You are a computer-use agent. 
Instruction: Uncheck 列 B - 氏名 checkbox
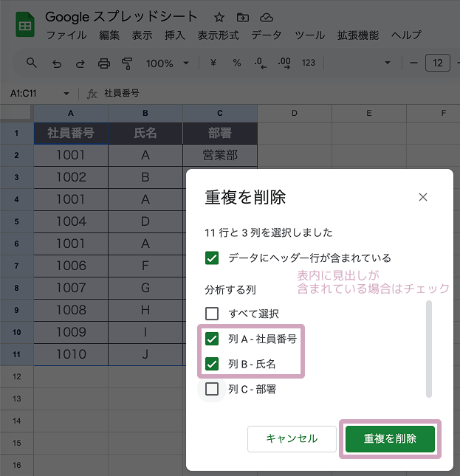(212, 364)
